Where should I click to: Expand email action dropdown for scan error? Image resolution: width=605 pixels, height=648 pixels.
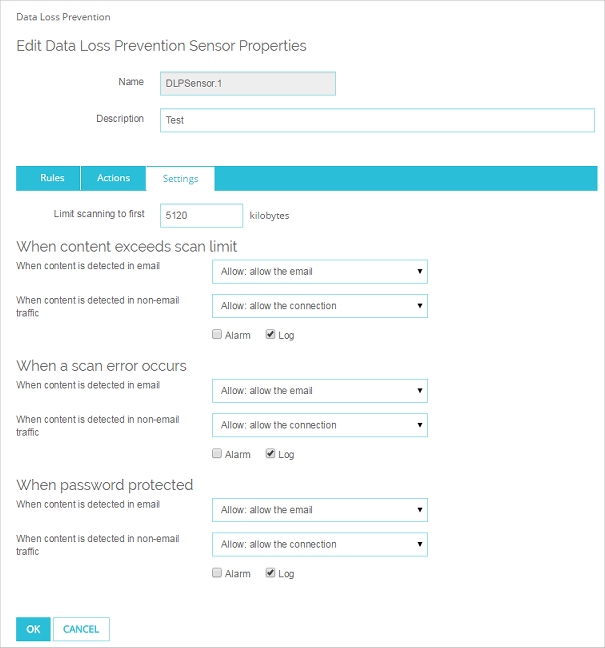[320, 391]
